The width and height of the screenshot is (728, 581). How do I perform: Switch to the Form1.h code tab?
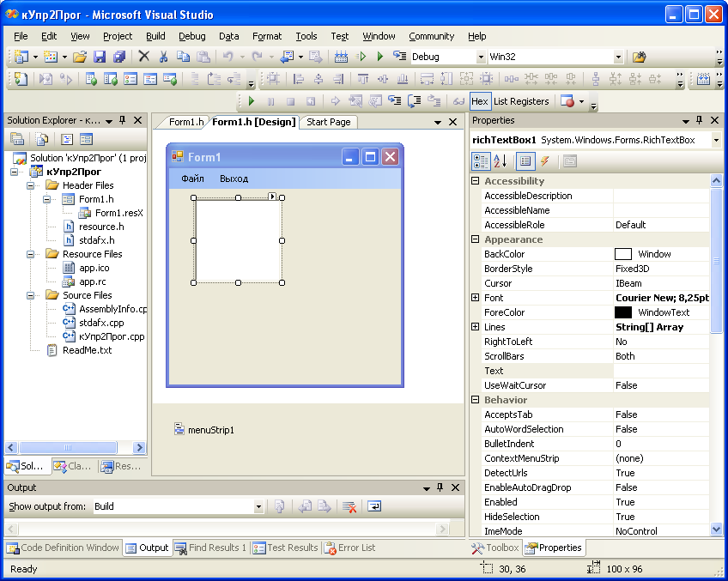(185, 122)
